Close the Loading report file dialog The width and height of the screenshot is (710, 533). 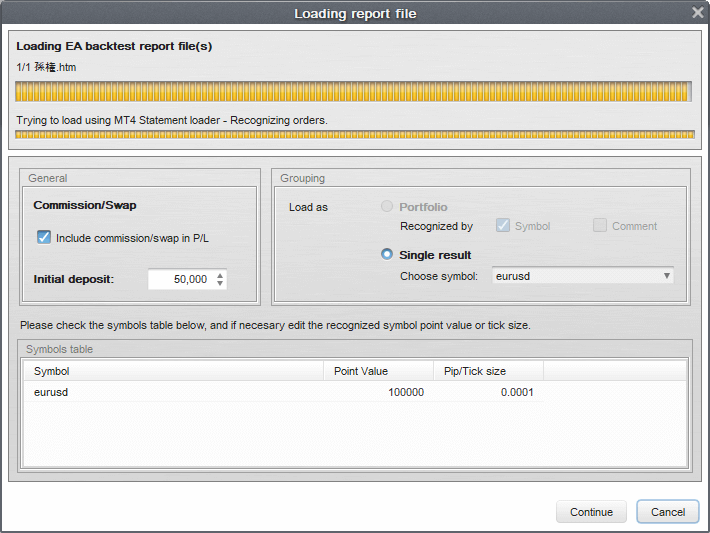(697, 12)
